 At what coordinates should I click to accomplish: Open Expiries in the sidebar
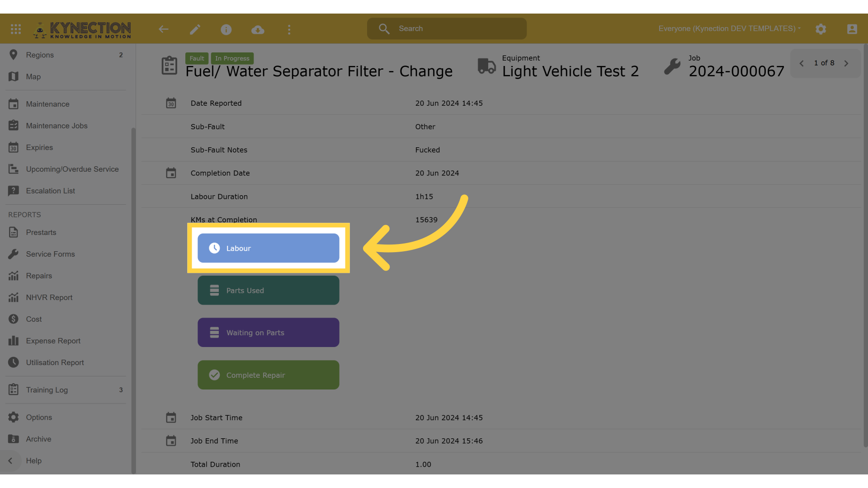click(66, 147)
